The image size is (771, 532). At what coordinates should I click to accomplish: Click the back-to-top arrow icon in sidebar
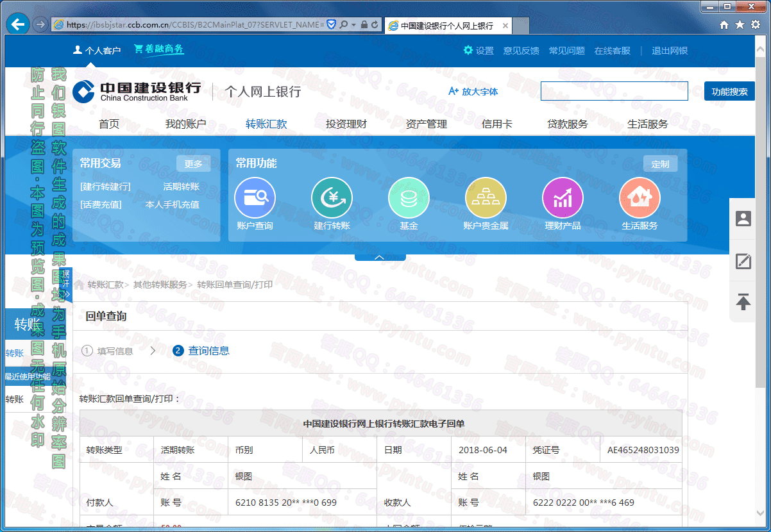(x=743, y=301)
